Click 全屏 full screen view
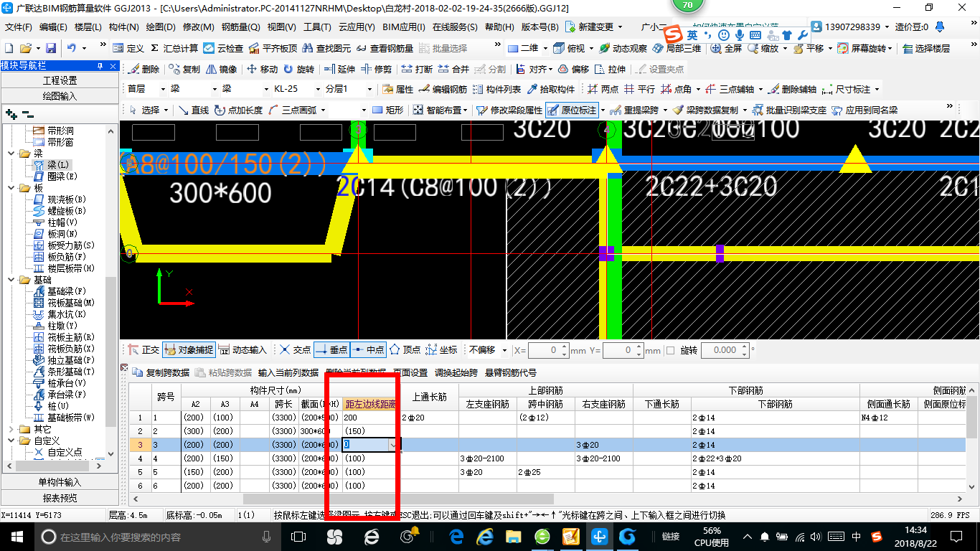The image size is (980, 551). 726,48
